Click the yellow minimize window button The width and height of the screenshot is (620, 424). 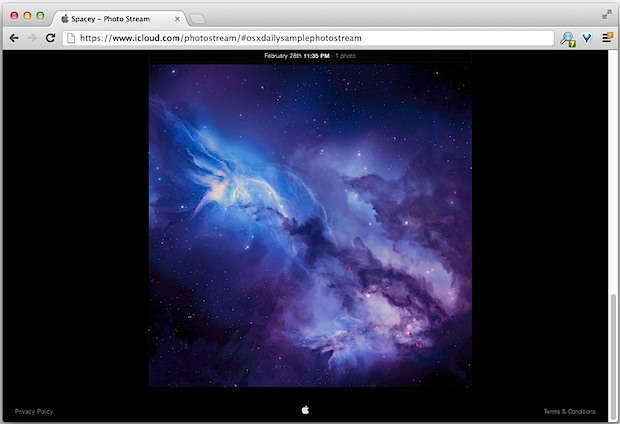[x=27, y=15]
